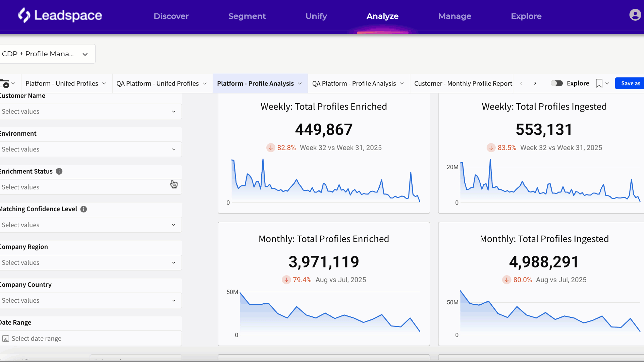This screenshot has height=362, width=644.
Task: Switch to Platform - Unifed Profiles tab
Action: click(x=62, y=83)
